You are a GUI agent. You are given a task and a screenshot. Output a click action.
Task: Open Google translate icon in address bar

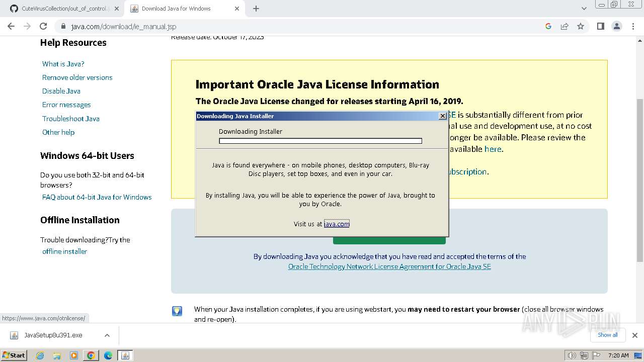click(x=548, y=26)
